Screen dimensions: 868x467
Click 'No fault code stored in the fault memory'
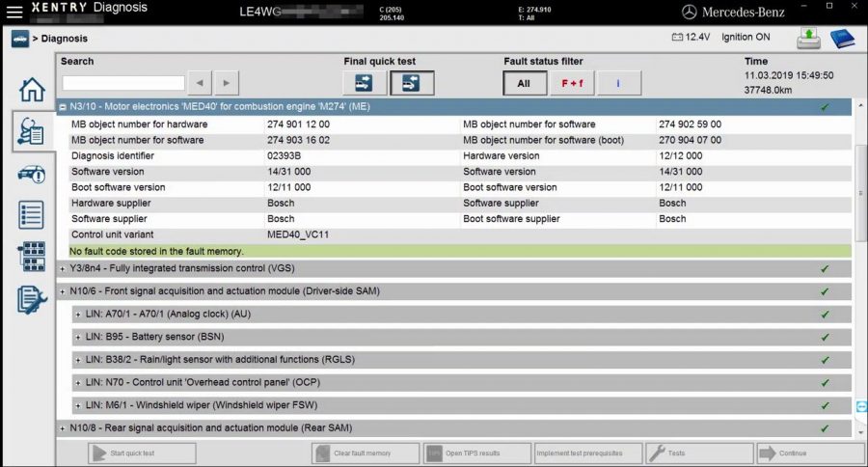click(156, 252)
